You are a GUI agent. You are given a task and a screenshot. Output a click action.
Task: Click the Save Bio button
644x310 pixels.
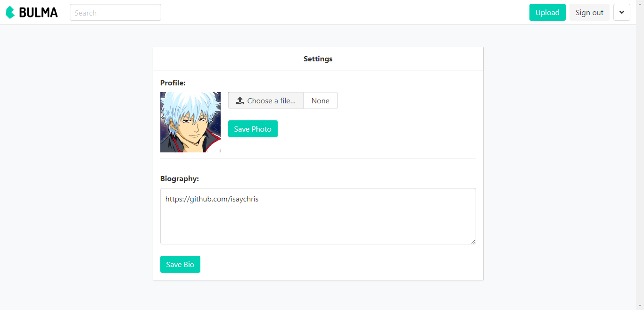pyautogui.click(x=180, y=264)
